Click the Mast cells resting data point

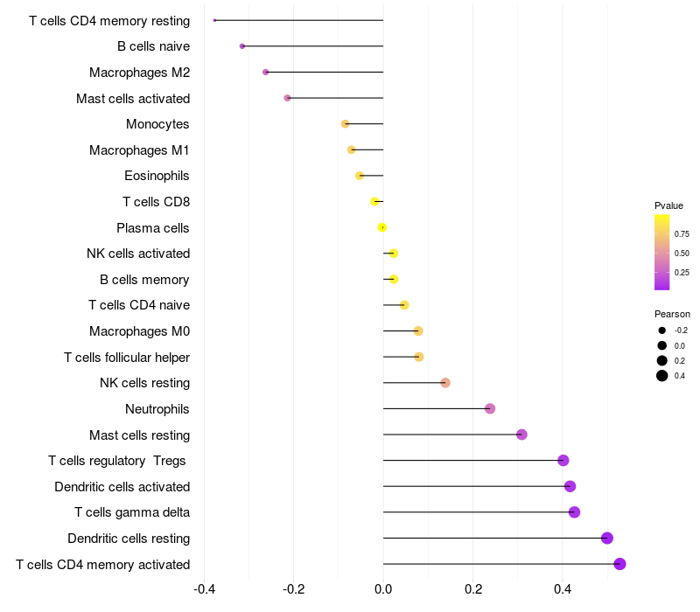[x=521, y=435]
